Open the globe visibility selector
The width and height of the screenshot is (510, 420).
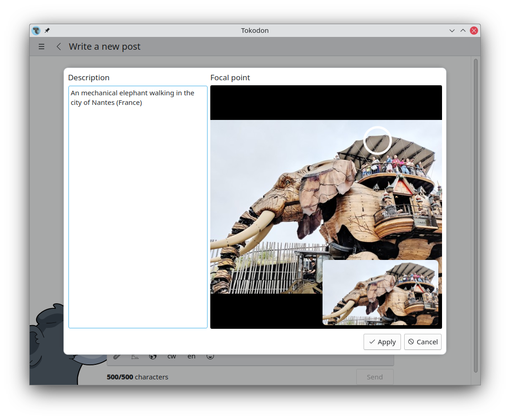[153, 357]
